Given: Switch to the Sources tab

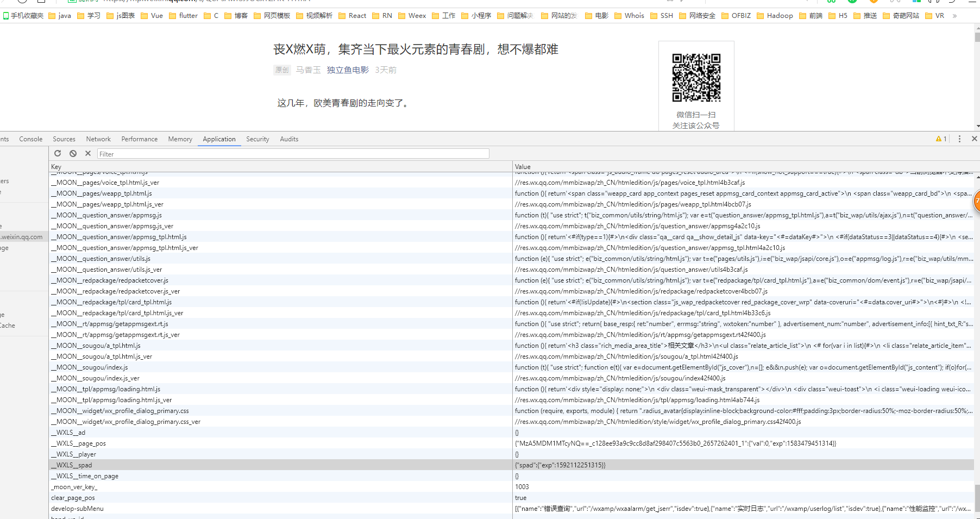Looking at the screenshot, I should coord(64,139).
